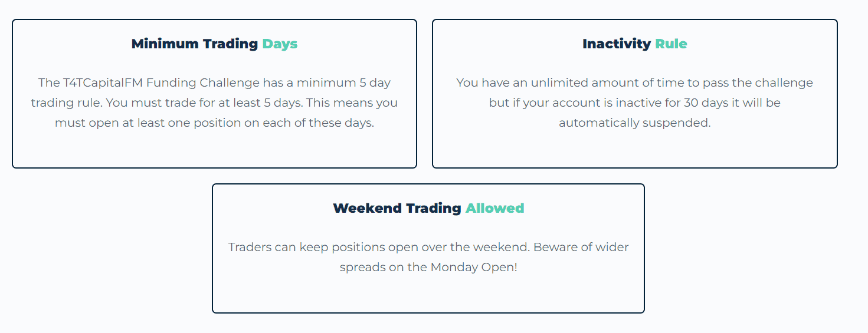Viewport: 868px width, 333px height.
Task: Click the "Inactivity Rule" heading
Action: (x=634, y=44)
